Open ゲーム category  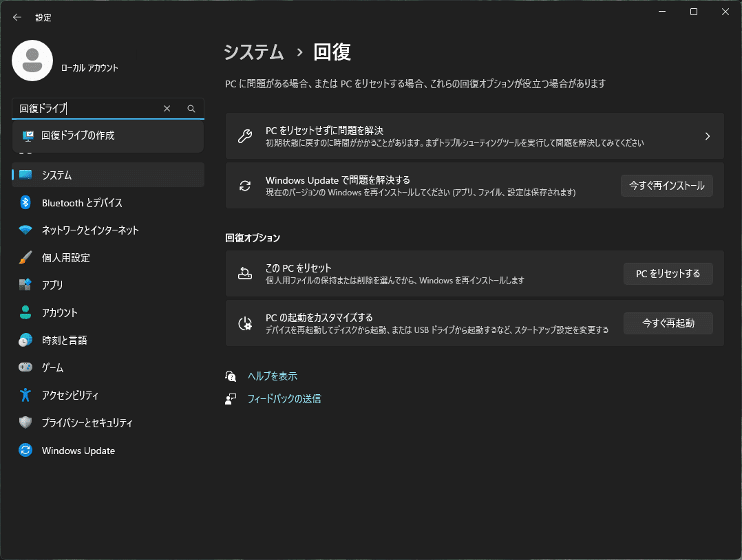(x=108, y=367)
